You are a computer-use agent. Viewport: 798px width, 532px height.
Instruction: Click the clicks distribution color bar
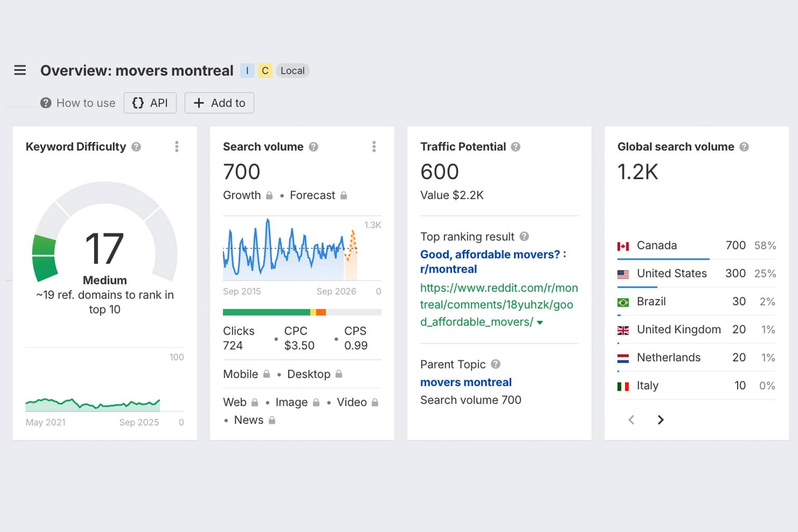(301, 312)
